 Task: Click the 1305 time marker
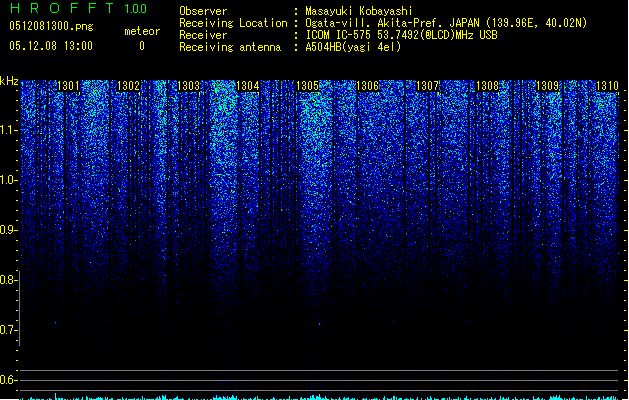click(x=307, y=86)
